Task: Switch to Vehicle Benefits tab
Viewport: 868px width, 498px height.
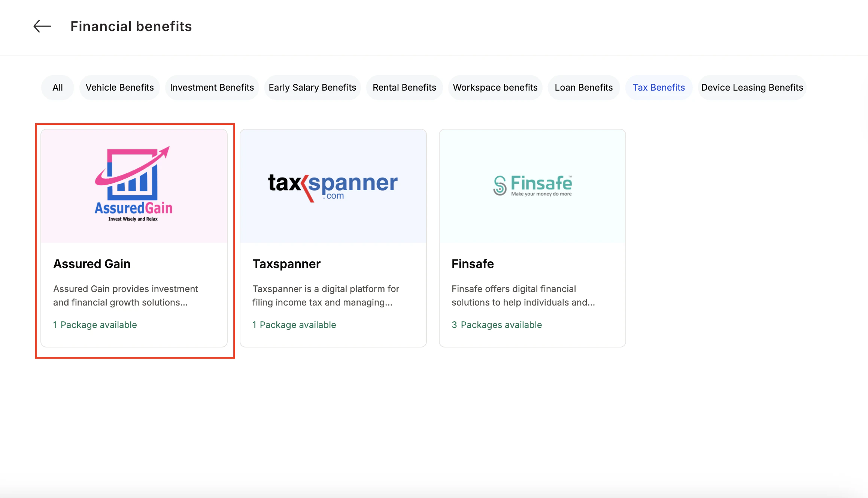Action: click(119, 88)
